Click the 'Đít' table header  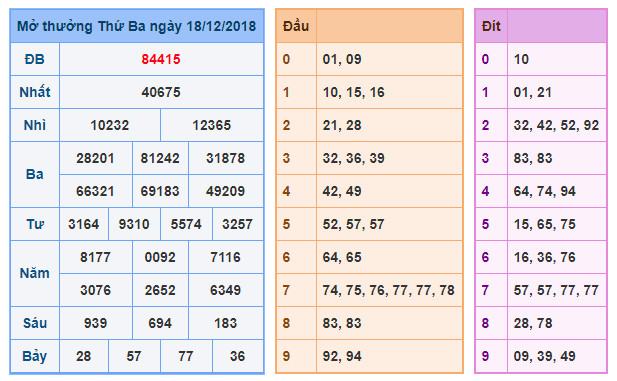tap(491, 26)
